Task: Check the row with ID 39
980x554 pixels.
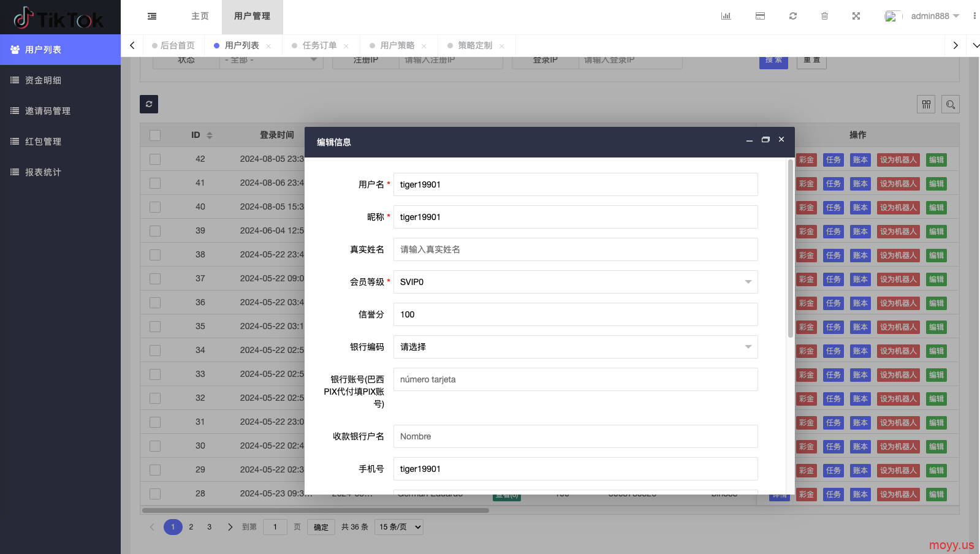Action: coord(155,231)
